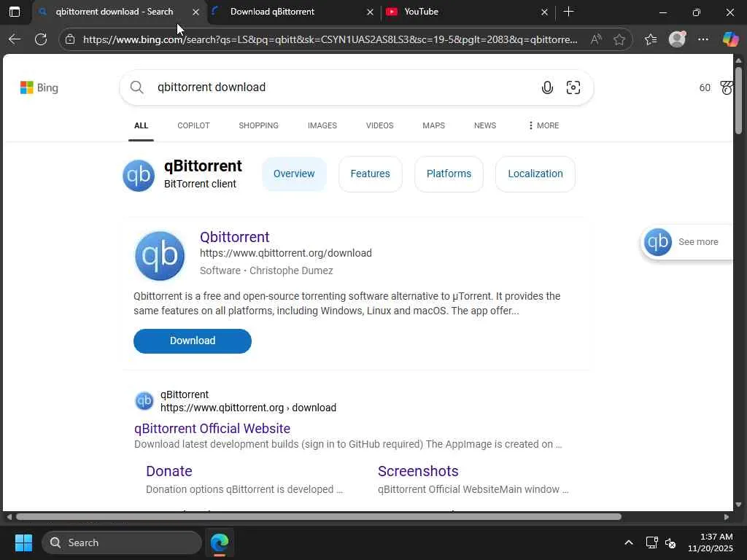The width and height of the screenshot is (747, 560).
Task: Click the Edge icon in taskbar
Action: point(220,542)
